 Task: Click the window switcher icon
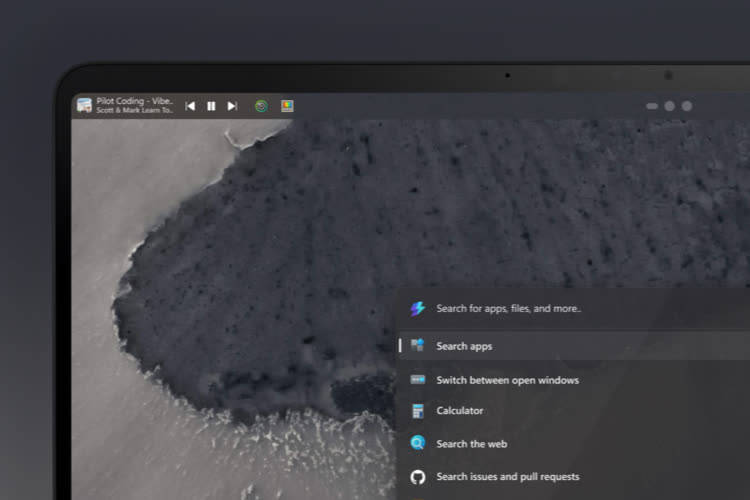(418, 380)
